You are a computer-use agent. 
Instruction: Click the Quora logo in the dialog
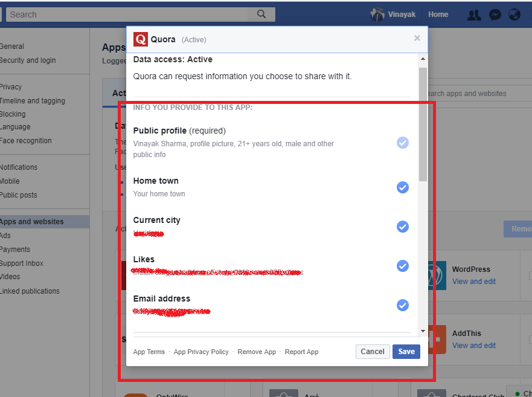click(x=141, y=39)
